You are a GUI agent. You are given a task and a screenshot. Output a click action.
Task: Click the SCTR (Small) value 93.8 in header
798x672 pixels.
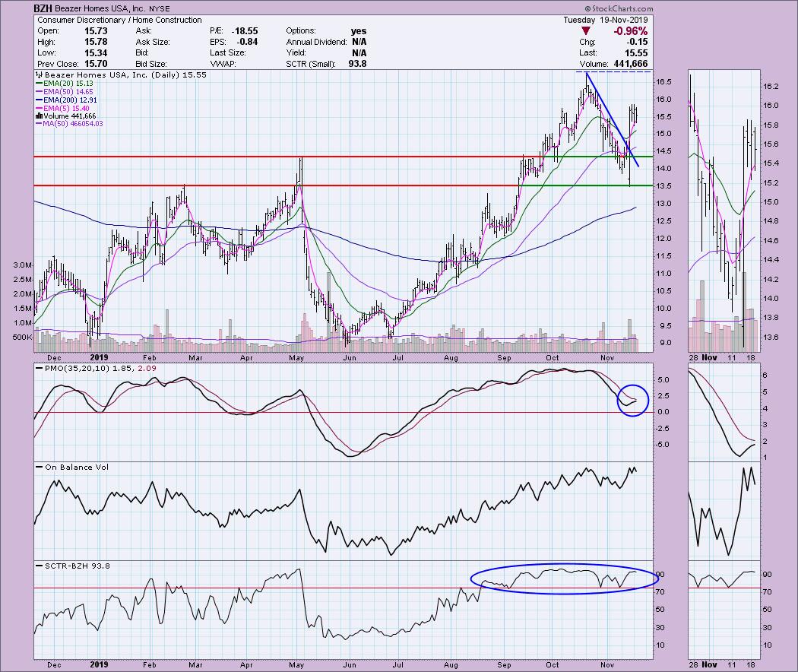click(x=357, y=64)
